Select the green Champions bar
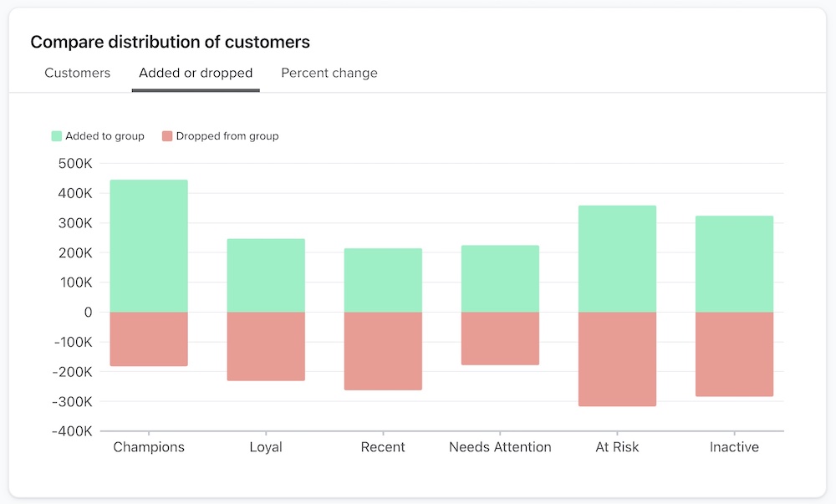 click(149, 244)
